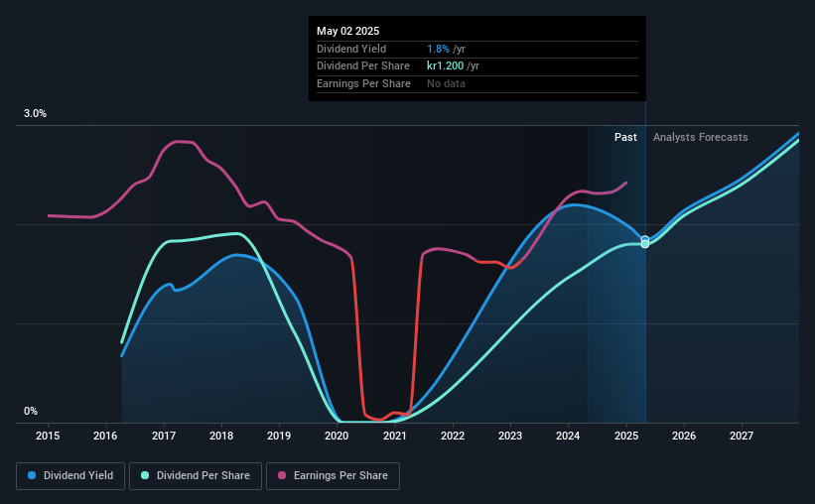Click the Earnings Per Share tooltip row label
Screen dimensions: 815x504
coord(363,83)
